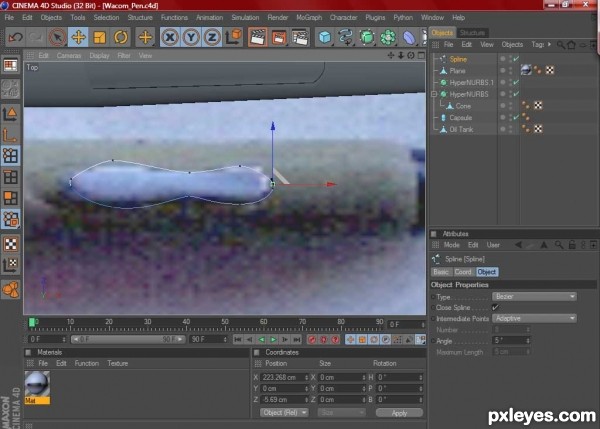Click the Position Z field
Image resolution: width=600 pixels, height=429 pixels.
(284, 400)
